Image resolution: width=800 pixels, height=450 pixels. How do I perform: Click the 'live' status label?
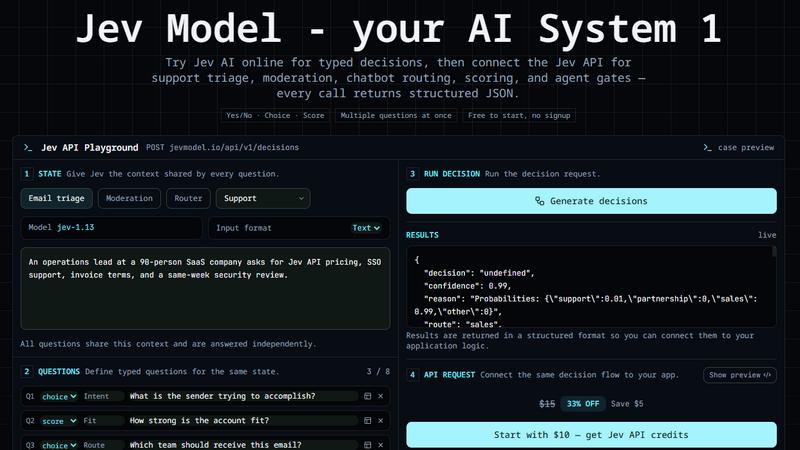click(x=767, y=235)
